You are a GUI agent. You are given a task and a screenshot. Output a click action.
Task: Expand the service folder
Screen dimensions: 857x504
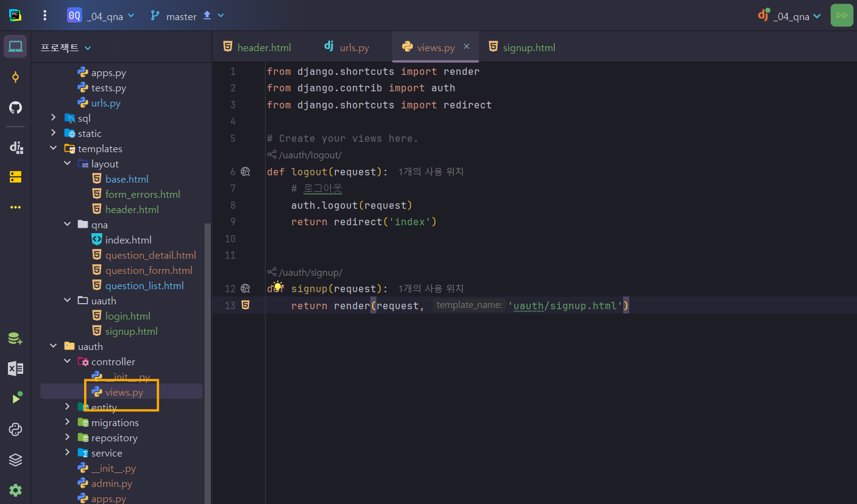pos(68,453)
